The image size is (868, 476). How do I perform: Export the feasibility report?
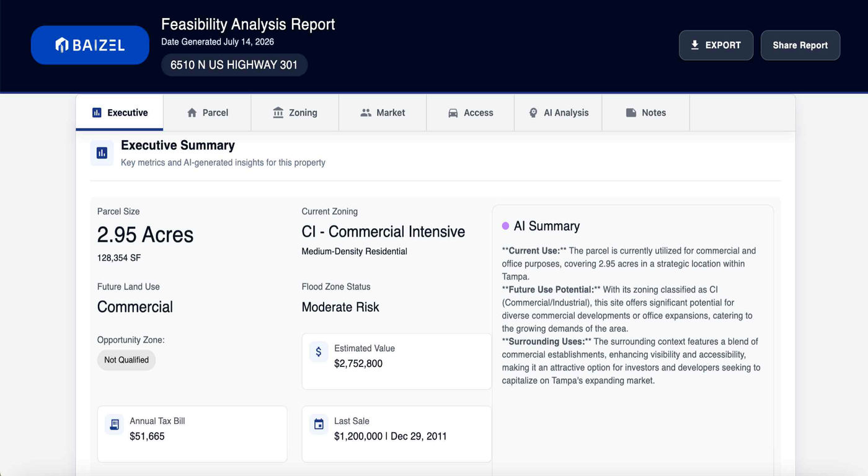coord(716,45)
